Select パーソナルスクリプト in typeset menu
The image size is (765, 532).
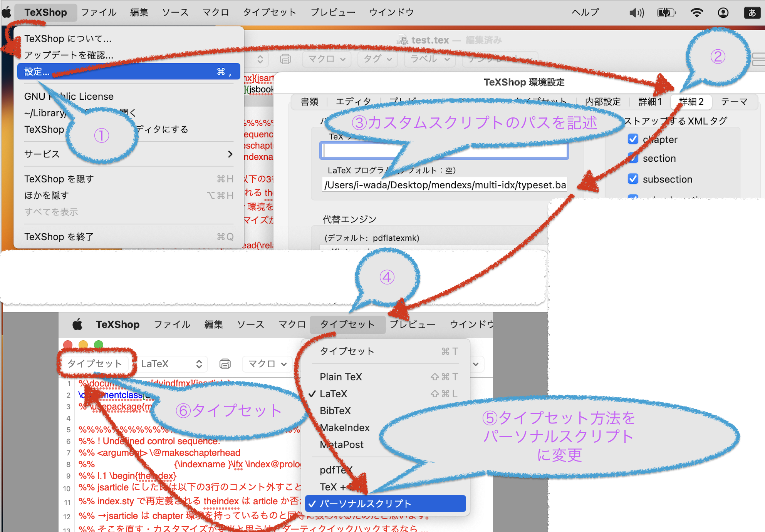[x=385, y=504]
